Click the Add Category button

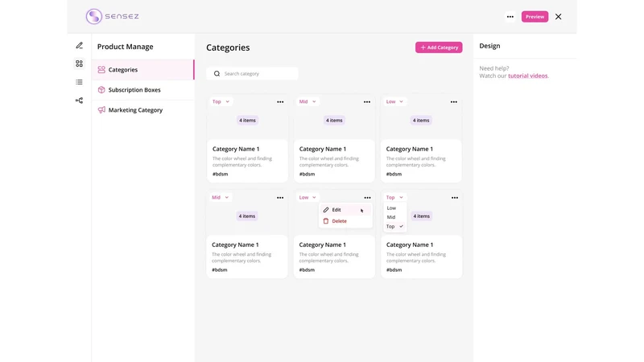[x=439, y=47]
